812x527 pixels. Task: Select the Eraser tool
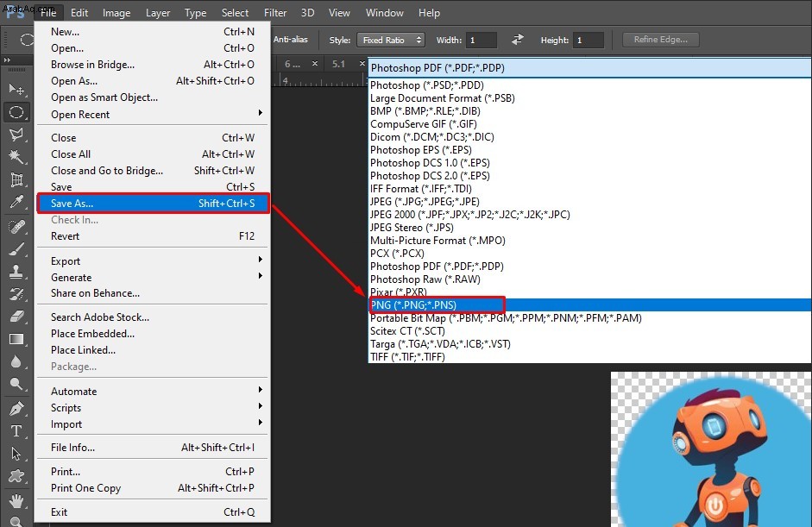point(16,317)
